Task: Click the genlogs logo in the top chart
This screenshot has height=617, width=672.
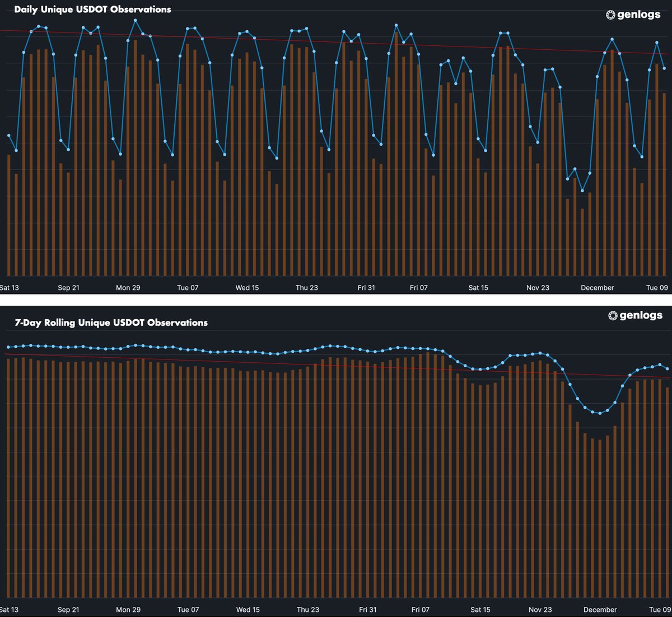Action: [633, 15]
